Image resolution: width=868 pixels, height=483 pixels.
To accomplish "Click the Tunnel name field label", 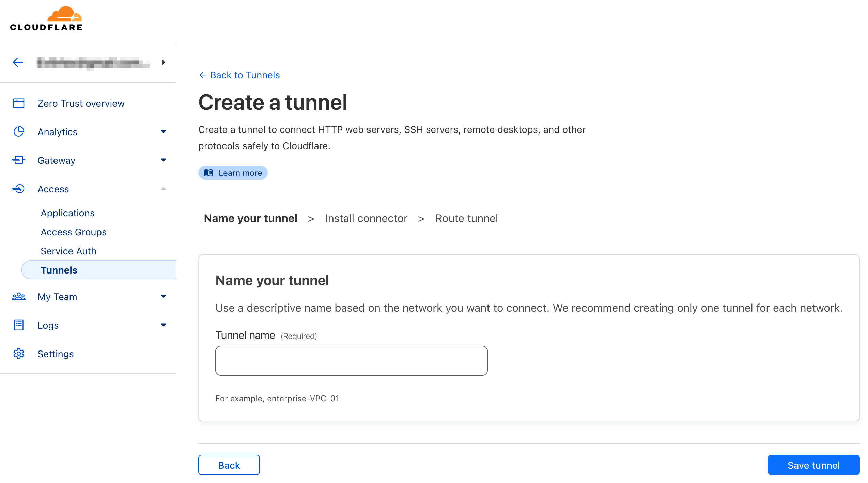I will click(x=245, y=336).
